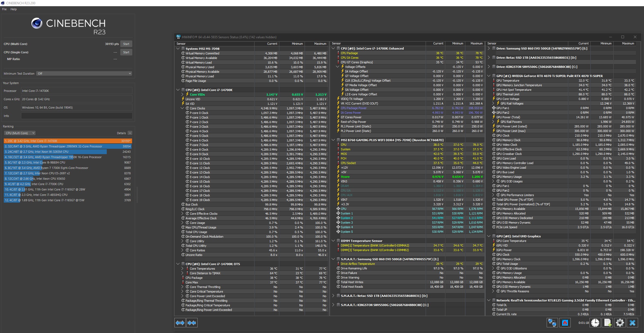
Task: Open HWiNFO sensor settings with the gear icon
Action: tap(620, 322)
